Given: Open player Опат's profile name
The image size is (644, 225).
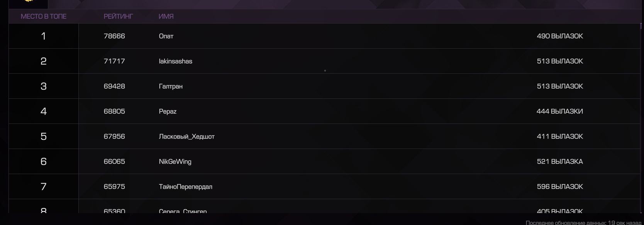Looking at the screenshot, I should click(x=166, y=36).
